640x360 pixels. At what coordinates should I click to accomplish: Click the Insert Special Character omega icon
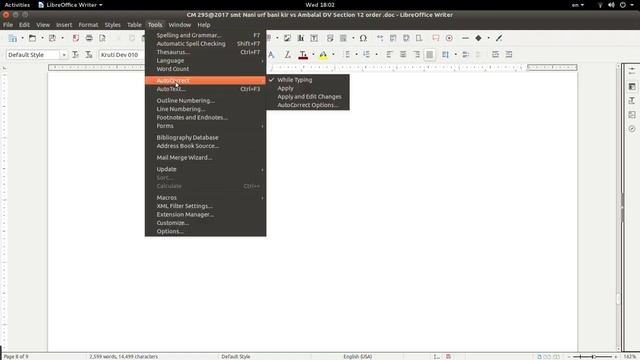click(x=363, y=38)
